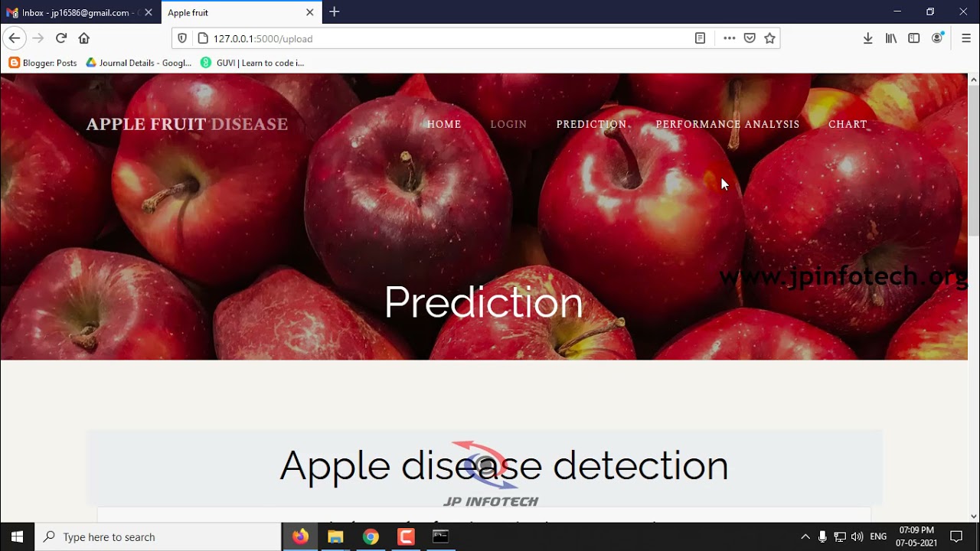Open Chrome from the taskbar
The width and height of the screenshot is (980, 551).
click(x=371, y=536)
